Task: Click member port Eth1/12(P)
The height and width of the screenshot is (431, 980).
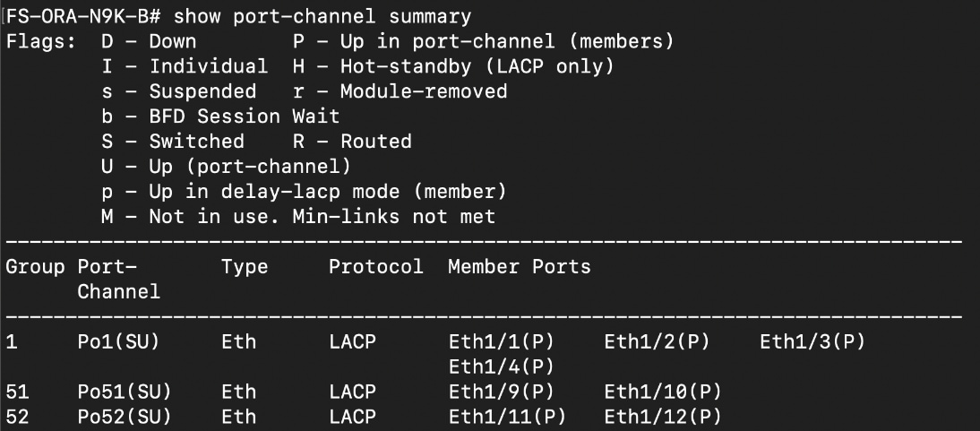Action: [x=663, y=417]
